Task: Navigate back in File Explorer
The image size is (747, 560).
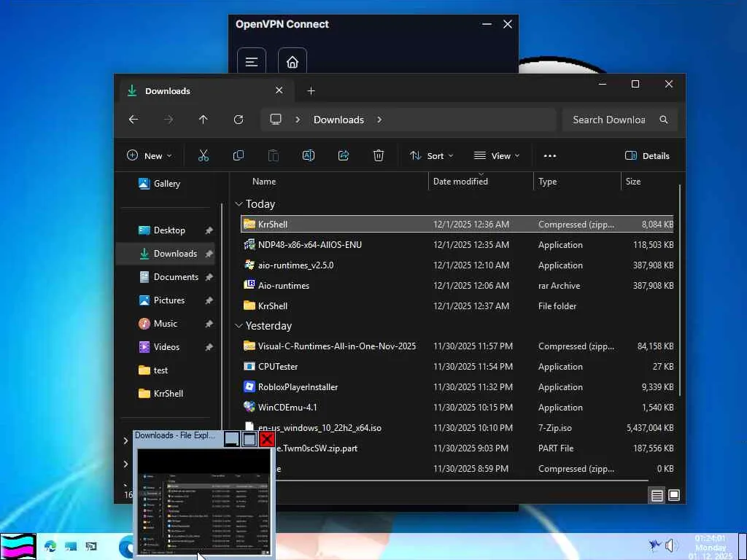Action: 133,120
